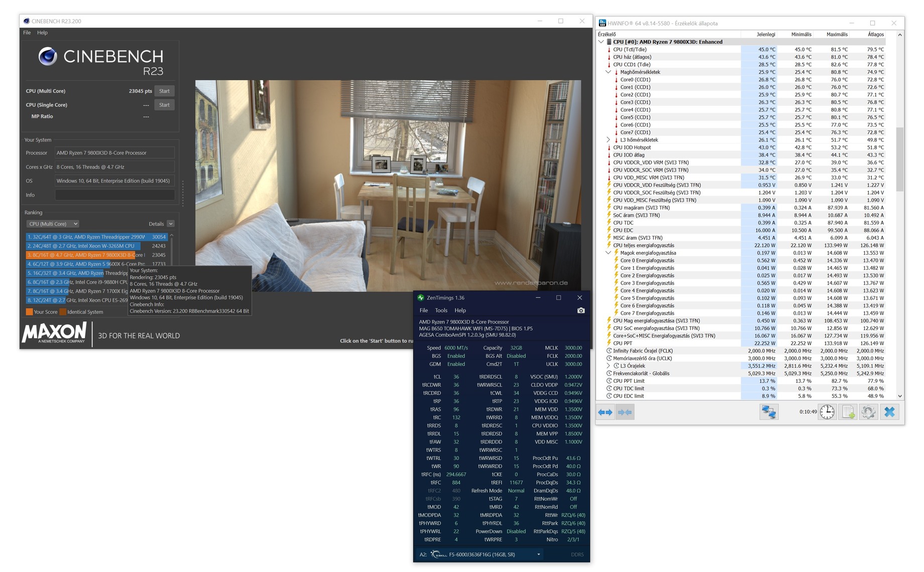Open HWiNFO remote network monitoring icon

(x=768, y=412)
